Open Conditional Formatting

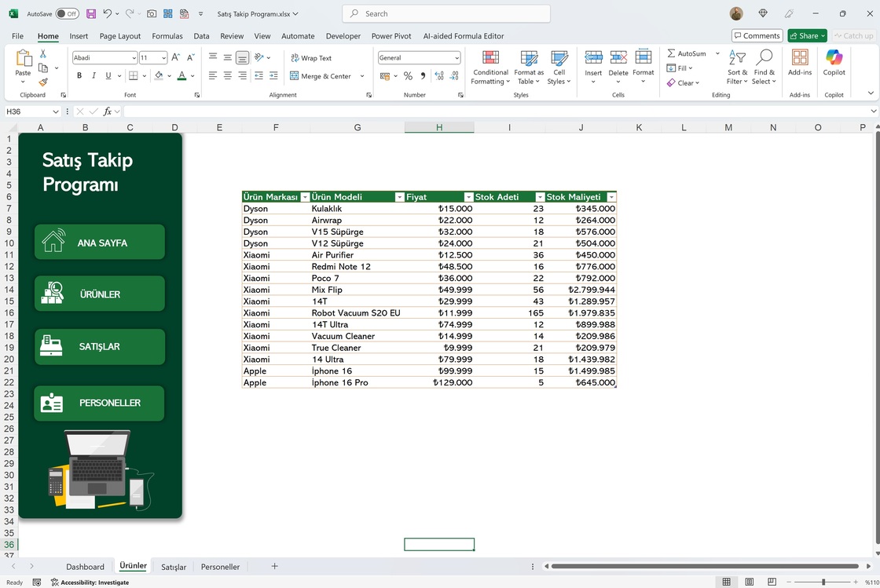(490, 68)
